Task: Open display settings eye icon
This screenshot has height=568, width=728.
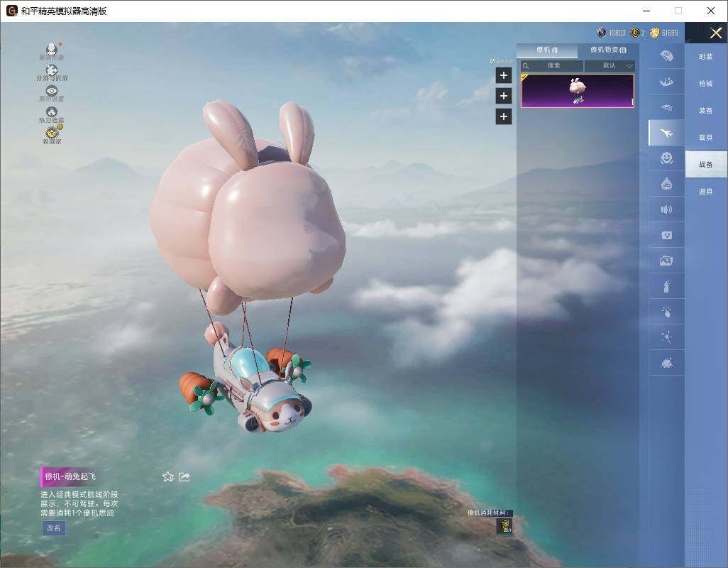Action: pyautogui.click(x=52, y=91)
